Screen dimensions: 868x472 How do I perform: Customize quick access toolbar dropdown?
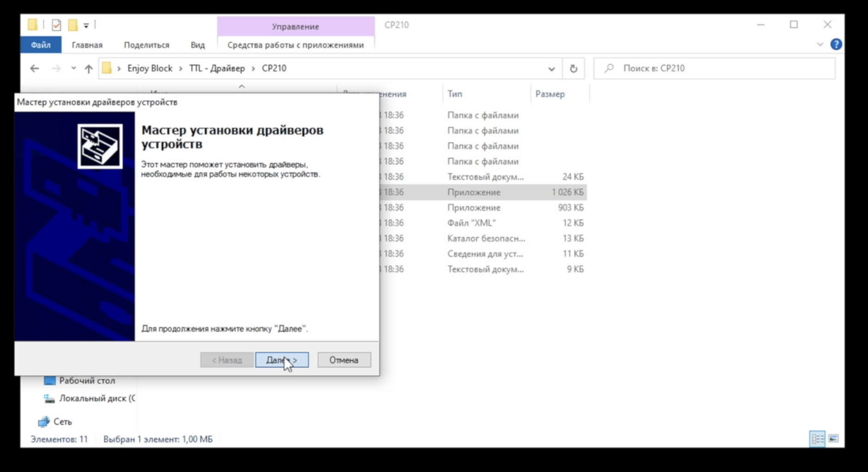click(x=86, y=25)
